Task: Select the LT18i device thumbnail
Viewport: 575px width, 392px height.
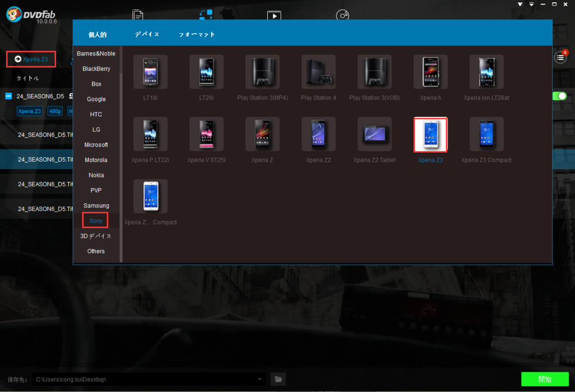Action: click(150, 72)
